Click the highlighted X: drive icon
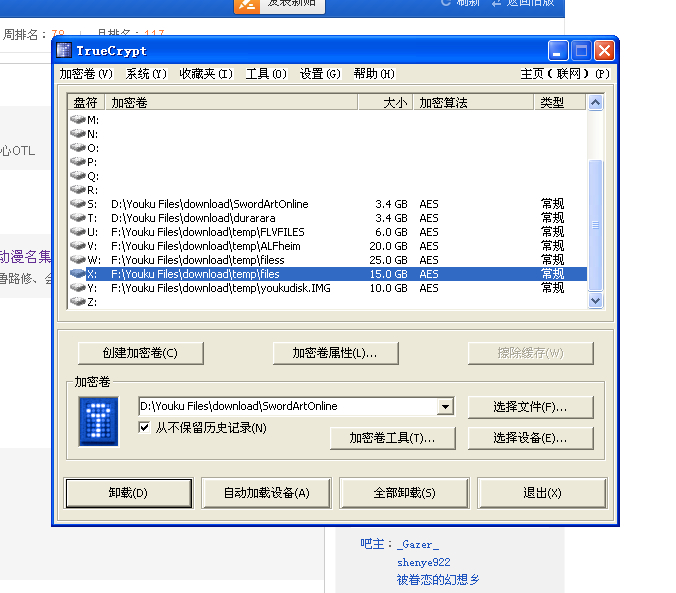This screenshot has width=676, height=593. point(78,273)
